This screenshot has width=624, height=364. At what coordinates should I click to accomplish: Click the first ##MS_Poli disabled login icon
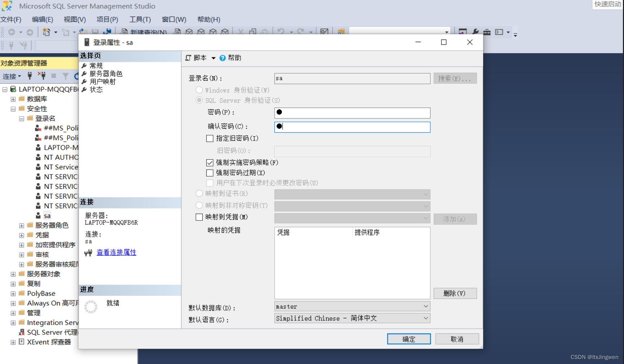click(x=38, y=128)
